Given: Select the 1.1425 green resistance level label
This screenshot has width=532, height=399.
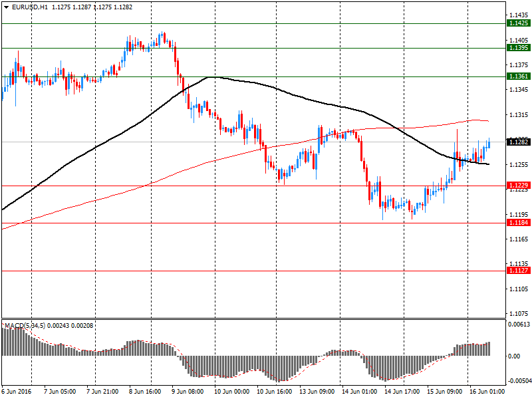Looking at the screenshot, I should point(519,23).
